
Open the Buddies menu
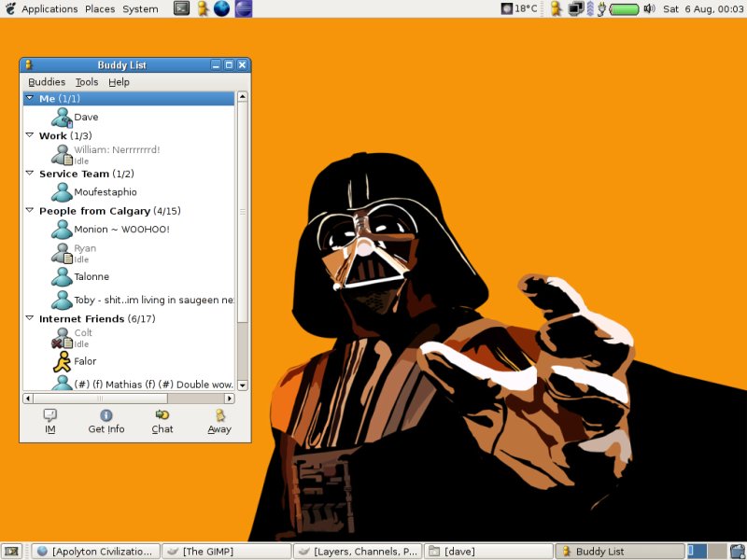(x=47, y=82)
